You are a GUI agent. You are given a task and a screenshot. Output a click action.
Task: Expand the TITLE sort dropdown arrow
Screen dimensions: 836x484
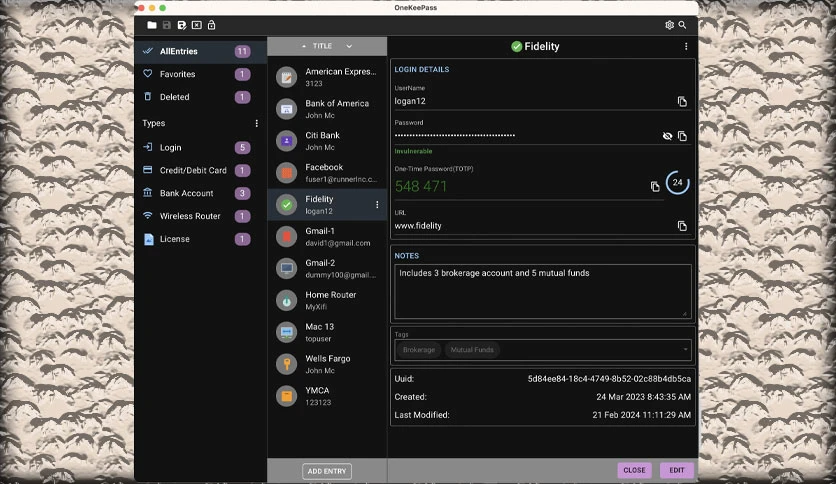[349, 46]
